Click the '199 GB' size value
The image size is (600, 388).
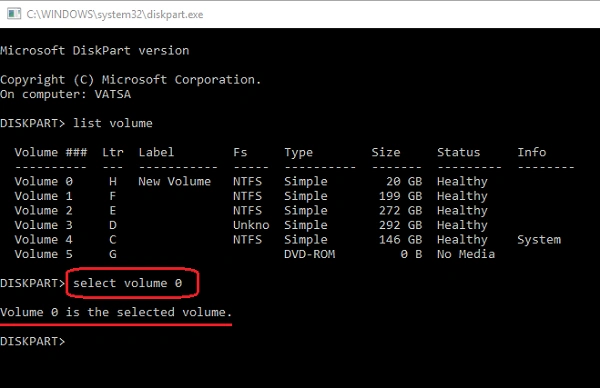[401, 196]
